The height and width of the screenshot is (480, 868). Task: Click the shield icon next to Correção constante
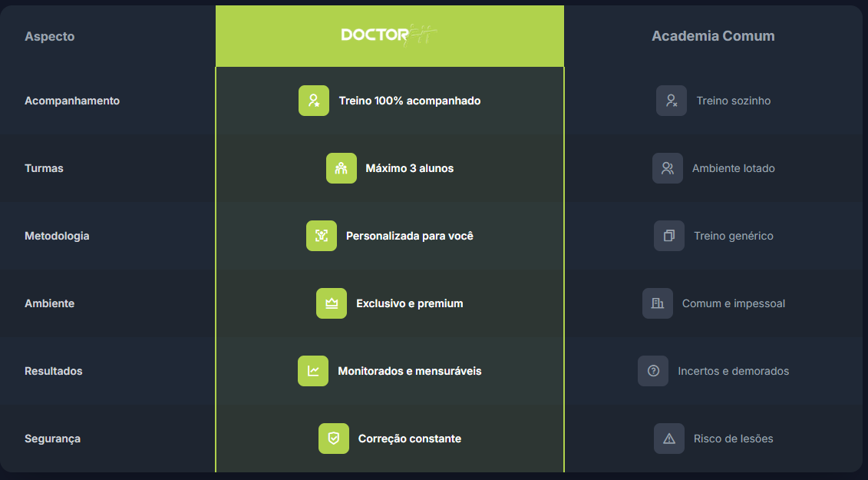[x=334, y=439]
